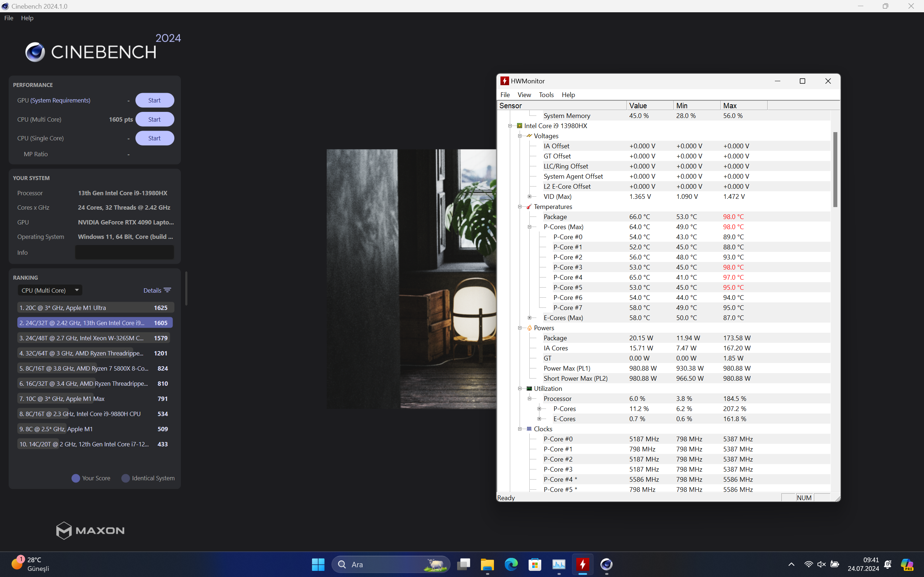Start the CPU (Single Core) benchmark
Screen dimensions: 924x577
point(155,138)
